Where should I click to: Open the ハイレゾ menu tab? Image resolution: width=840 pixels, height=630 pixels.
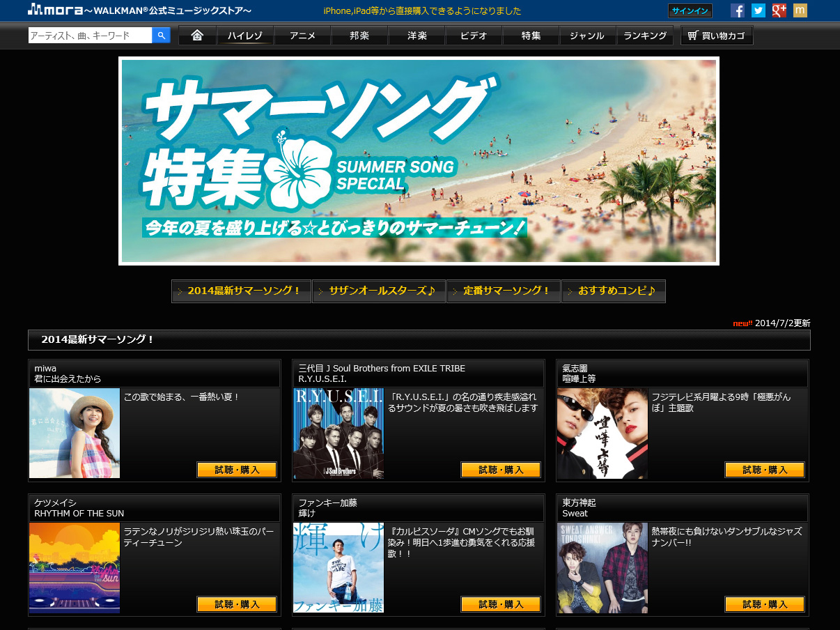[x=245, y=36]
